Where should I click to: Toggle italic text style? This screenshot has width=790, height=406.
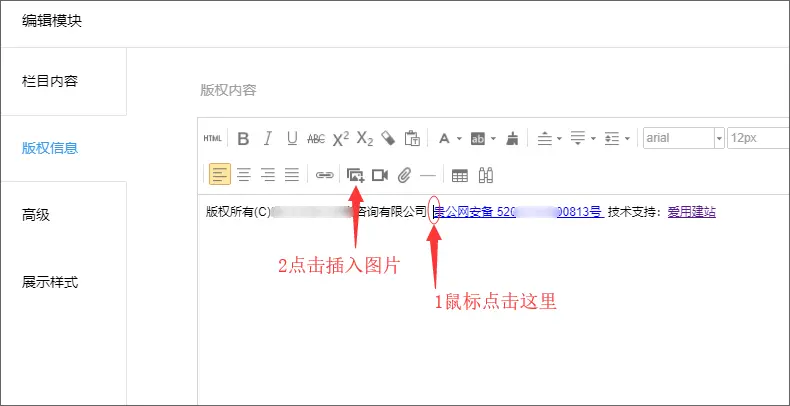click(x=266, y=138)
